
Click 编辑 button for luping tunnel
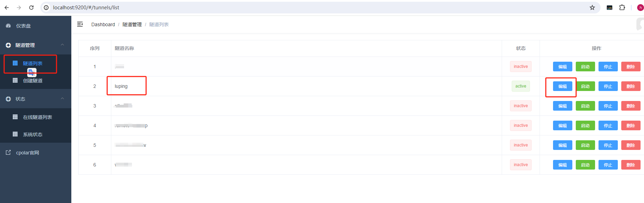tap(562, 86)
